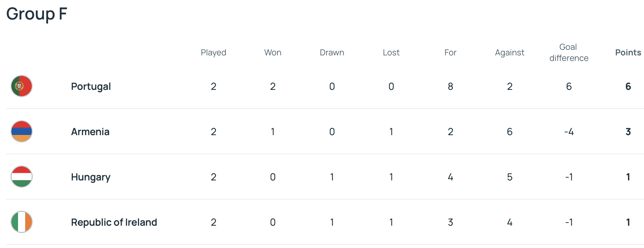Open the Armenia team link
This screenshot has width=644, height=248.
point(90,132)
